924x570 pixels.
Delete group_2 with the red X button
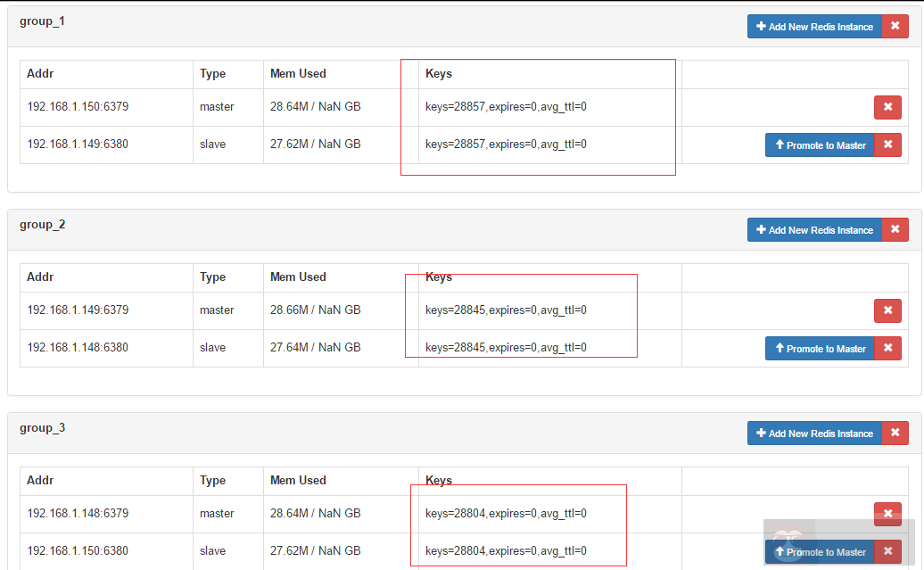point(895,230)
